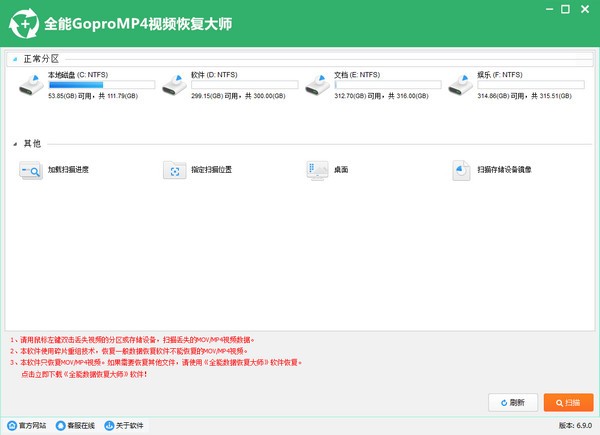Click the 官方网站 text link
This screenshot has width=600, height=435.
click(33, 425)
